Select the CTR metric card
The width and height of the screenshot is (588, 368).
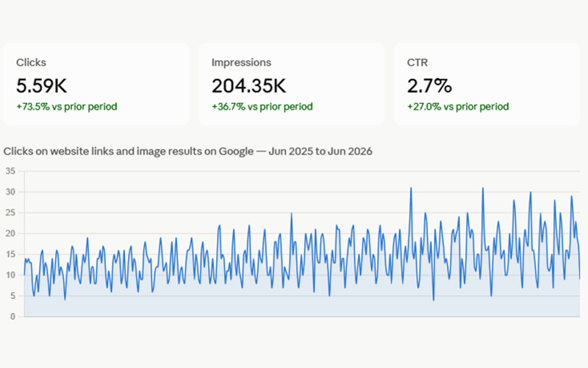click(x=487, y=84)
